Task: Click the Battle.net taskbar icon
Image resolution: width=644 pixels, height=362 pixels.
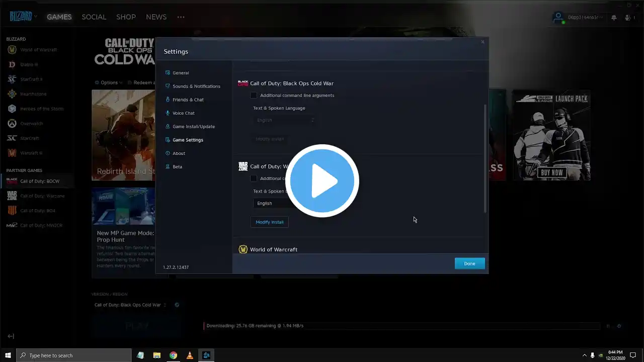Action: 206,355
